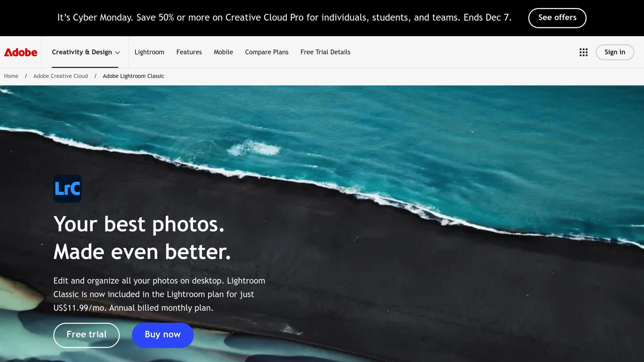Open the app switcher grid icon
Image resolution: width=644 pixels, height=362 pixels.
point(583,52)
